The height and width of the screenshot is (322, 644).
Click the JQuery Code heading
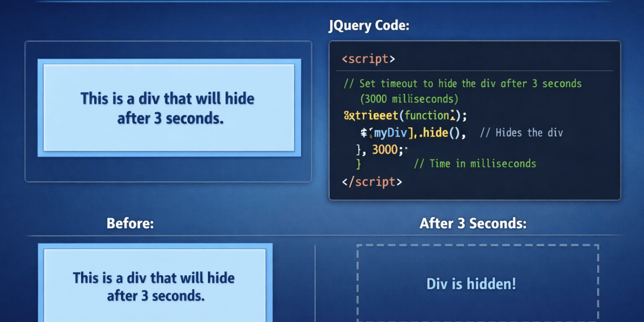(368, 25)
